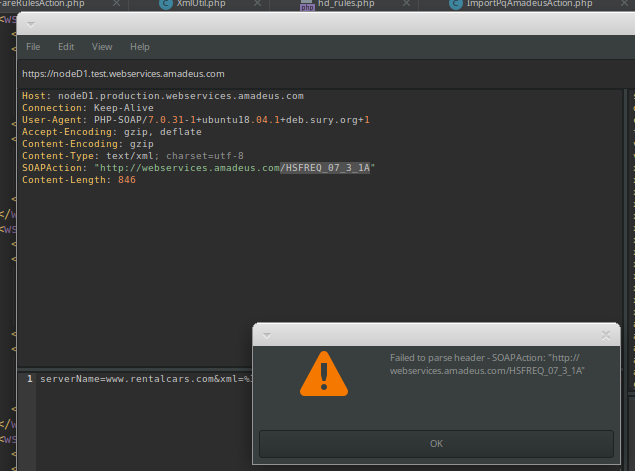Click OK in the error dialog
The image size is (635, 471).
[436, 444]
